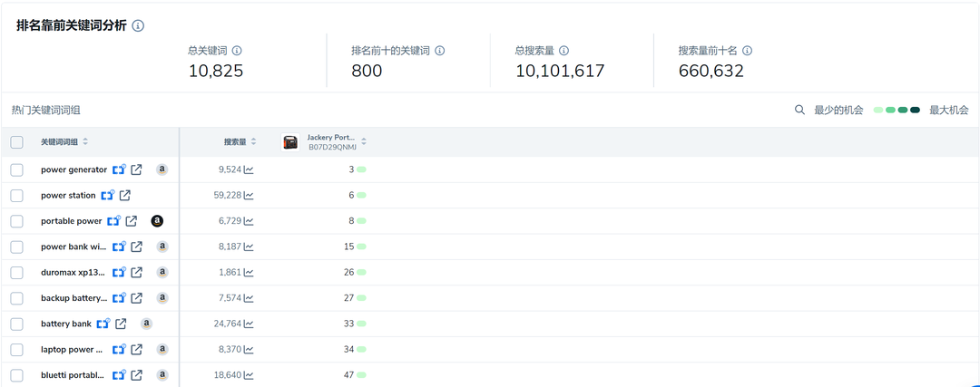Click the darkest green opportunity legend swatch
The image size is (980, 387).
(915, 111)
